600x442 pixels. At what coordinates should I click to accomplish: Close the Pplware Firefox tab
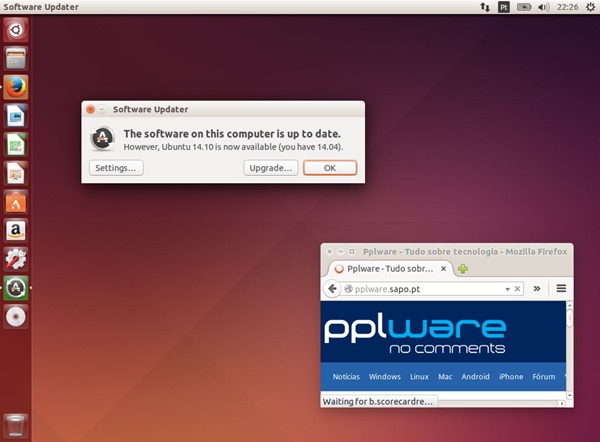coord(443,269)
